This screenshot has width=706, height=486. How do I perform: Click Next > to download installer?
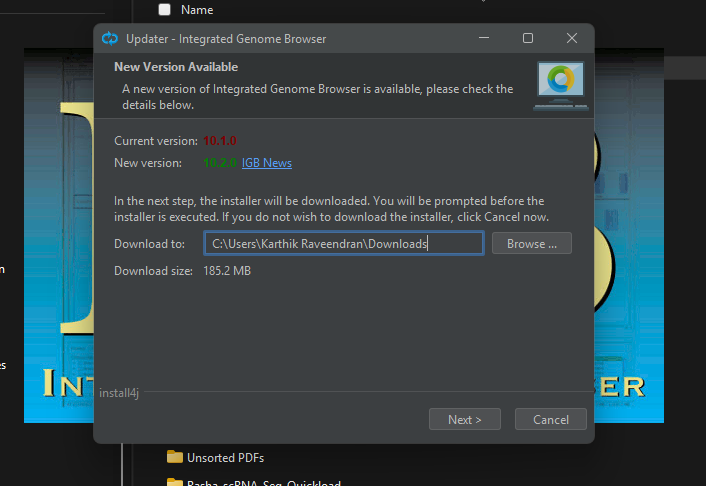pyautogui.click(x=464, y=419)
